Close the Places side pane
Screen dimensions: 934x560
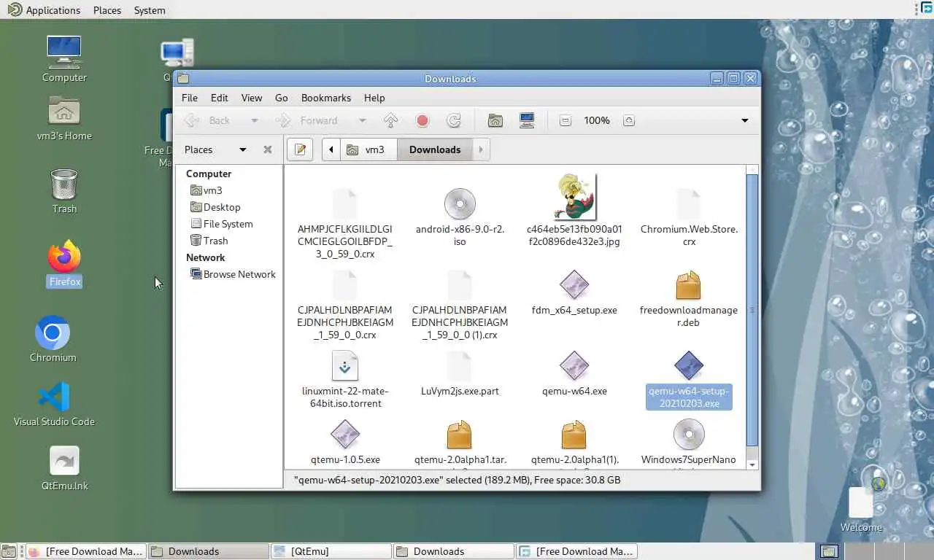(268, 149)
